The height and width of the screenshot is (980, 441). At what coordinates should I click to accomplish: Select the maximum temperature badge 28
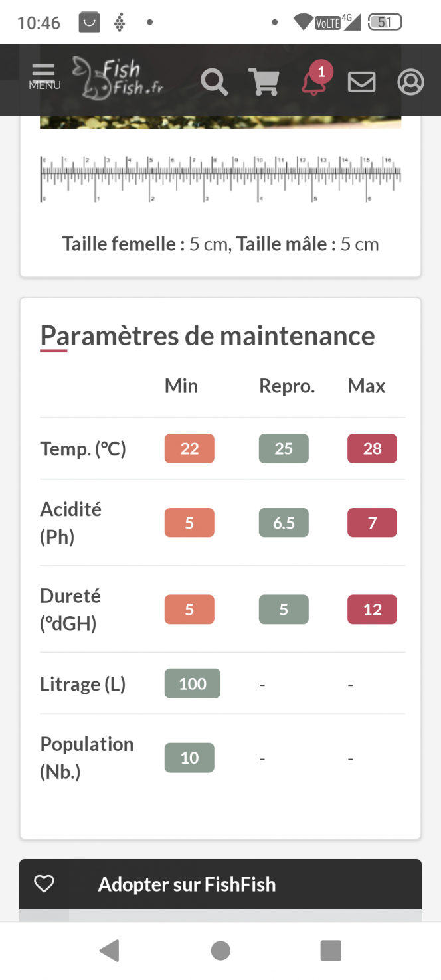[x=372, y=448]
